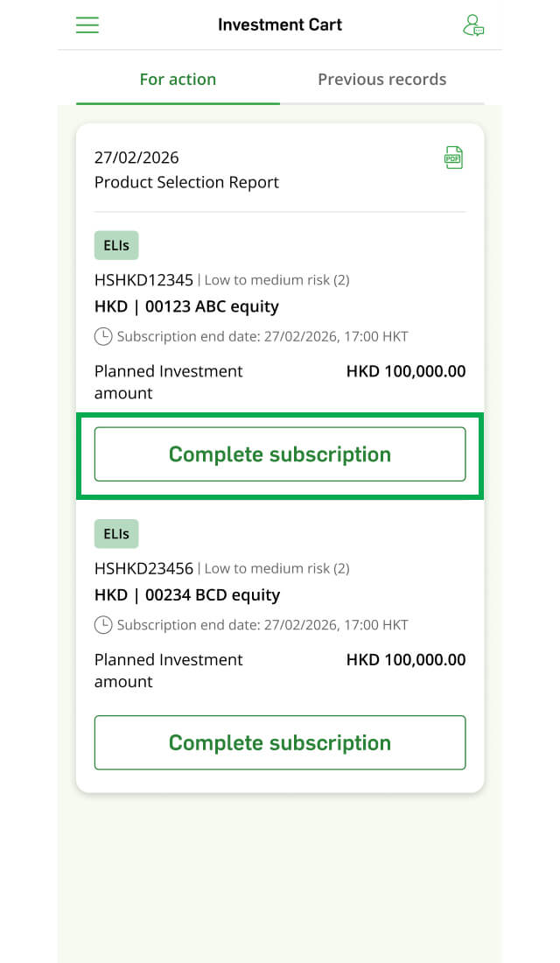560x963 pixels.
Task: Click HKD | 00123 ABC equity name
Action: (x=186, y=306)
